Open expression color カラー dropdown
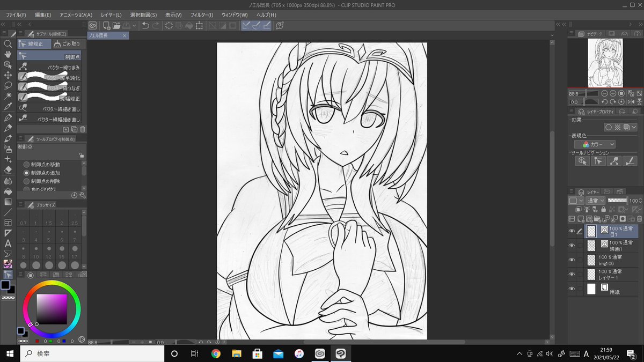The image size is (644, 362). click(x=595, y=144)
